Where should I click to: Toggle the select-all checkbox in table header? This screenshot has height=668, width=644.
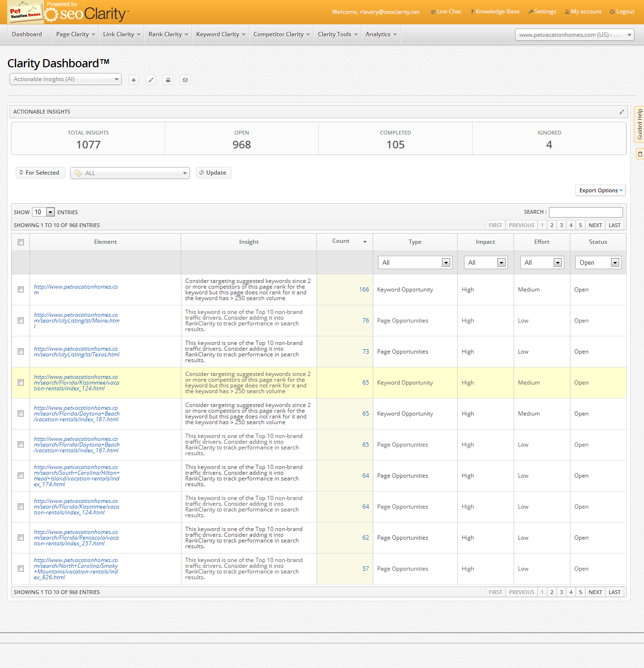[21, 242]
